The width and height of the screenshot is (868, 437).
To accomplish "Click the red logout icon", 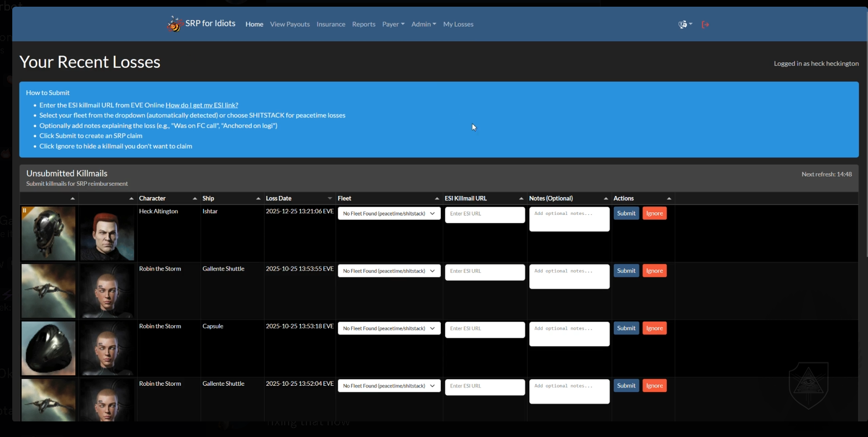I will pyautogui.click(x=705, y=24).
